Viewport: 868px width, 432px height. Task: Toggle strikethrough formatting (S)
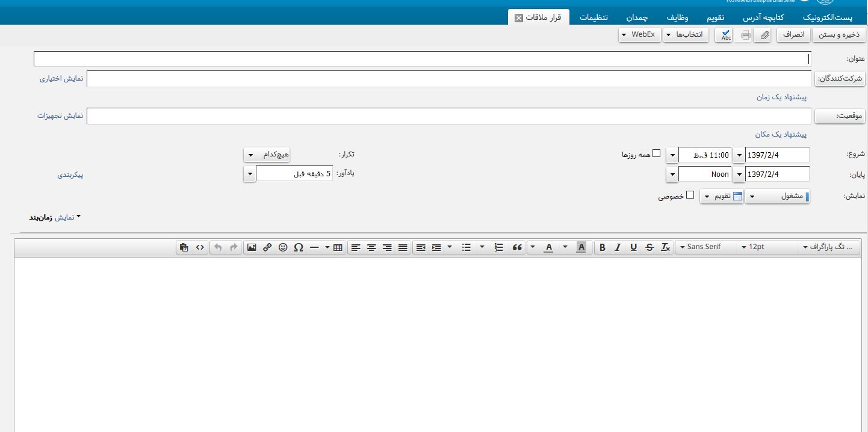tap(649, 247)
